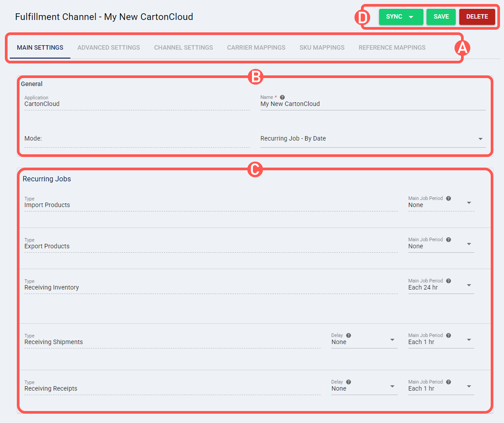This screenshot has width=504, height=423.
Task: Click the Receiving Inventory type text
Action: point(51,287)
